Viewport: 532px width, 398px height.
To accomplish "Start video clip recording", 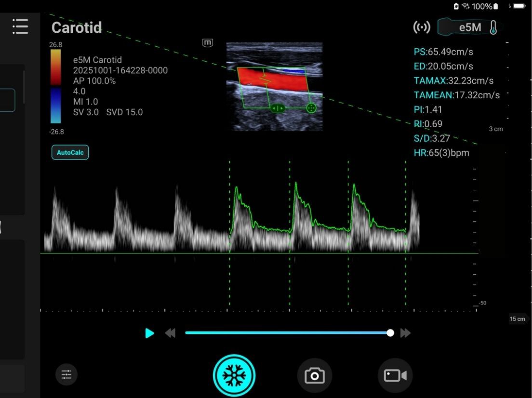I will (395, 375).
